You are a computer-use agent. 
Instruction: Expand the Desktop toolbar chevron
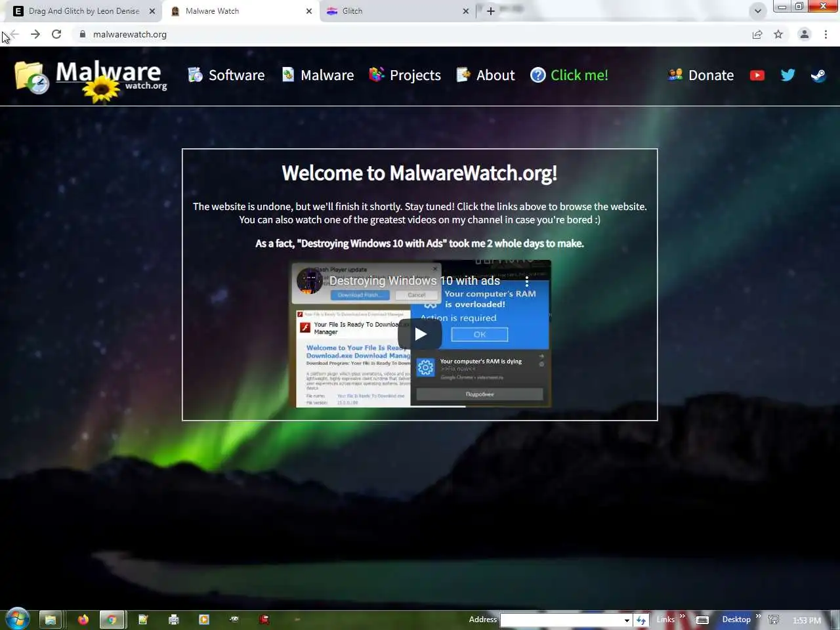pyautogui.click(x=758, y=616)
